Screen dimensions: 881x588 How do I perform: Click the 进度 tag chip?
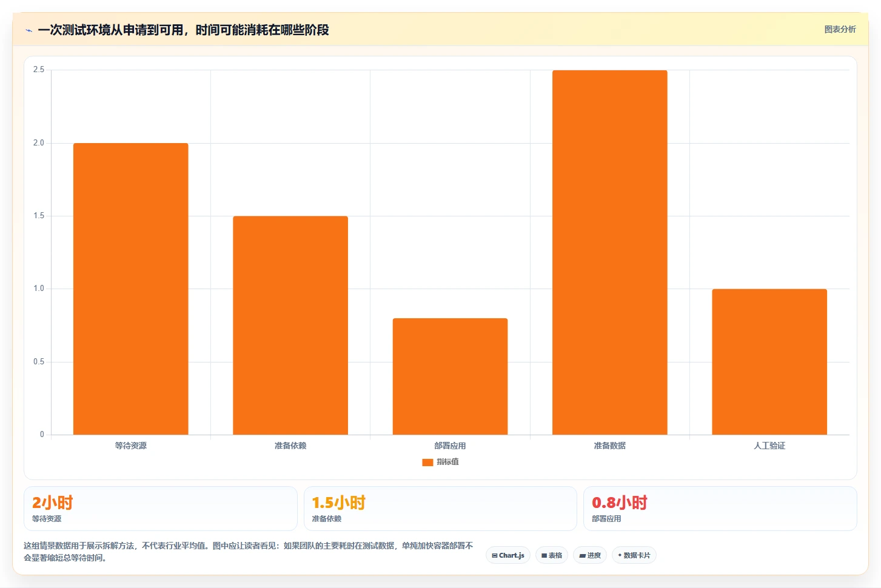590,555
